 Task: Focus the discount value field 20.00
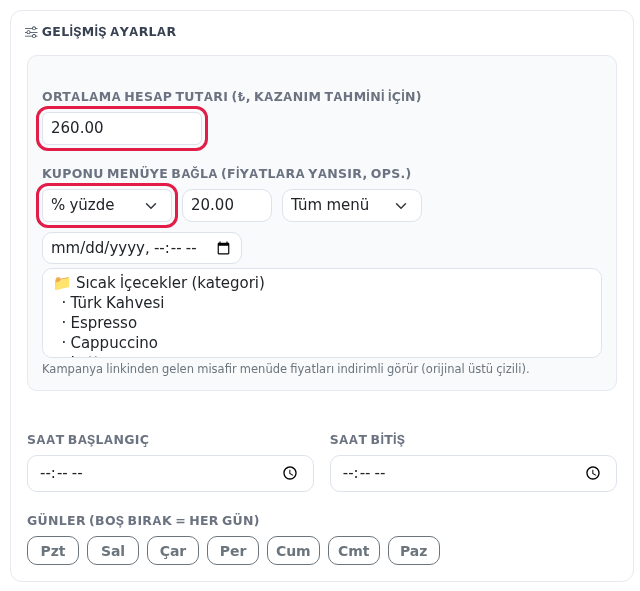(227, 205)
